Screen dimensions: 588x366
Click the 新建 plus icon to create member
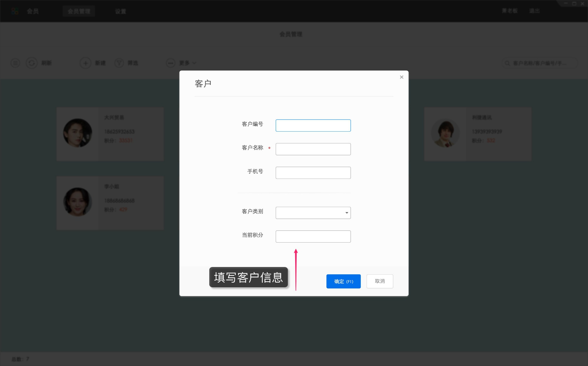(x=85, y=63)
